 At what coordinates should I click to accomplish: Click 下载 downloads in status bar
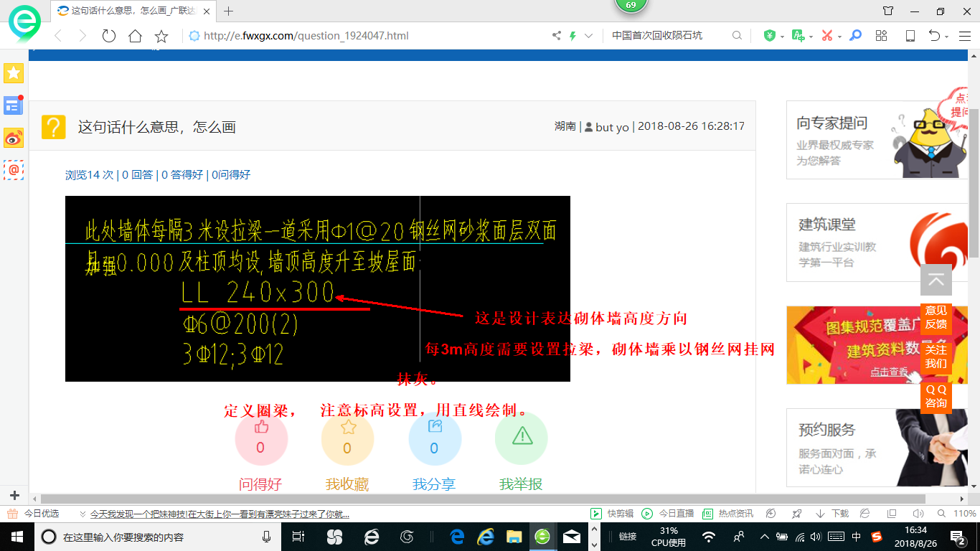(831, 514)
